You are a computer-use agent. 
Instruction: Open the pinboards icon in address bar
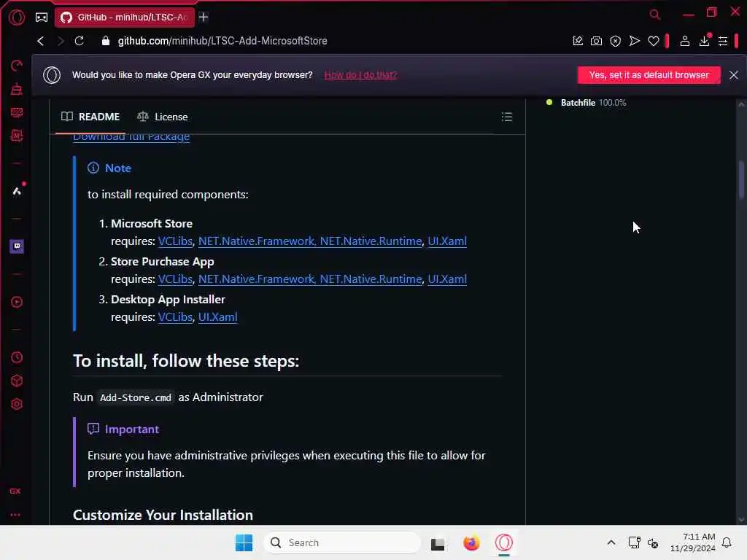coord(578,41)
